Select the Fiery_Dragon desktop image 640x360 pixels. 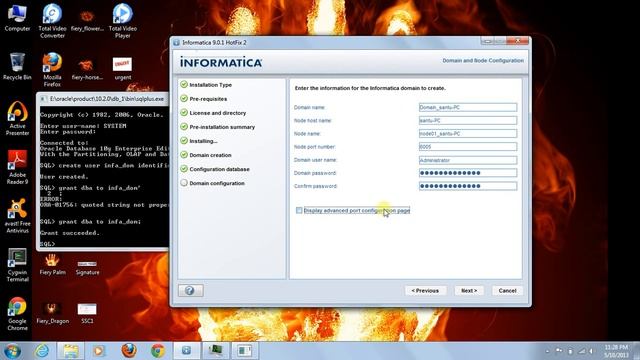click(x=52, y=313)
